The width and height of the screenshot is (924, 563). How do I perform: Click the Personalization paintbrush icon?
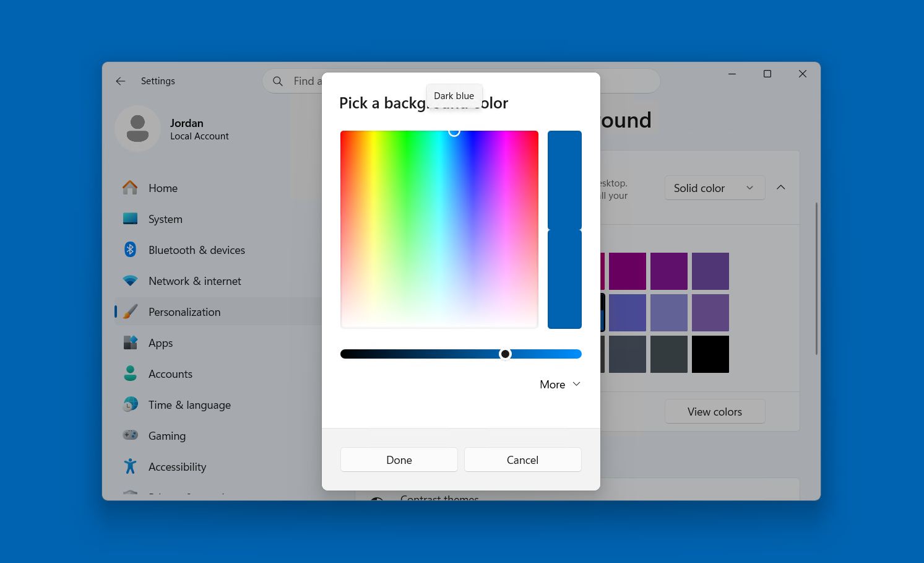tap(130, 312)
